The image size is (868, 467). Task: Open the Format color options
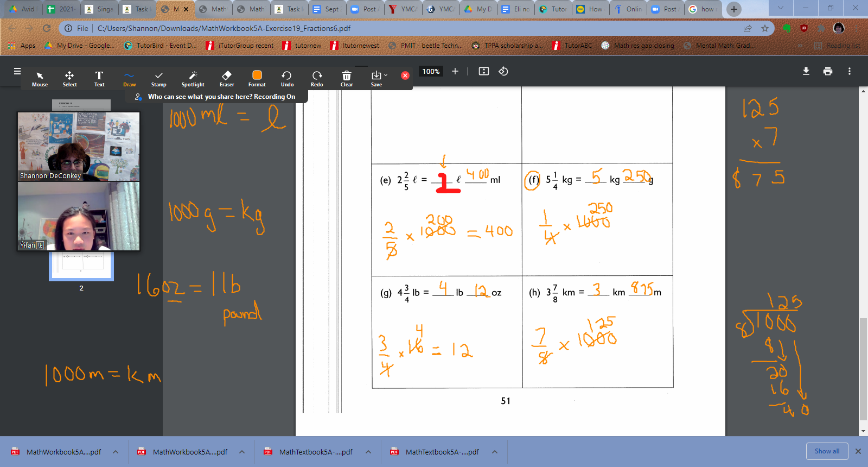(x=257, y=79)
